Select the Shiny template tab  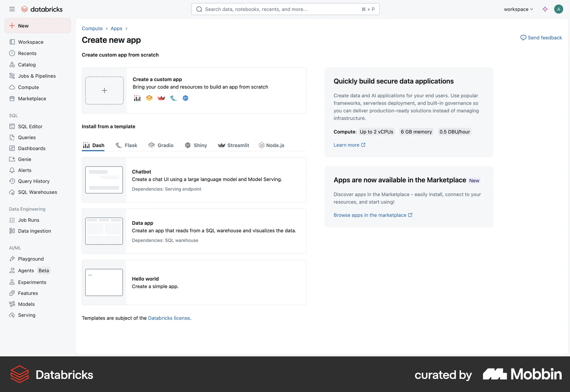coord(196,145)
